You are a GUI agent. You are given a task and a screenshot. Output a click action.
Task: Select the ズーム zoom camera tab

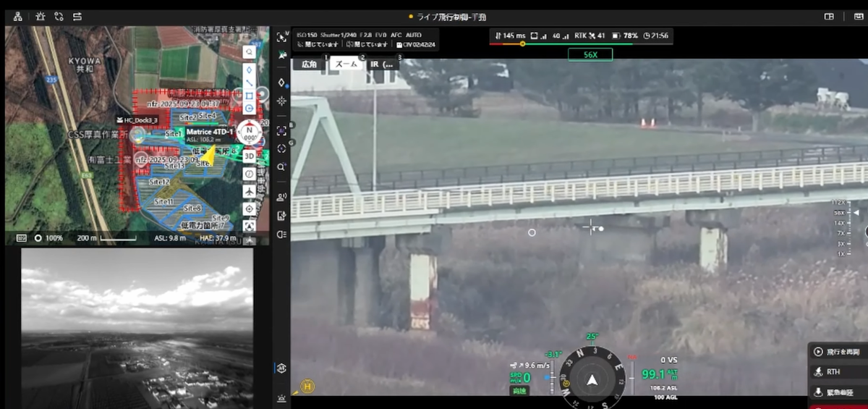[346, 64]
